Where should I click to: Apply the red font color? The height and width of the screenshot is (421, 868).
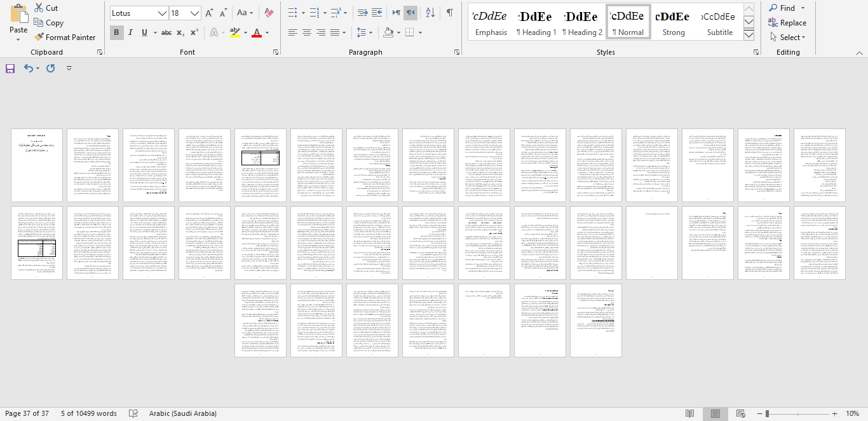click(x=257, y=32)
